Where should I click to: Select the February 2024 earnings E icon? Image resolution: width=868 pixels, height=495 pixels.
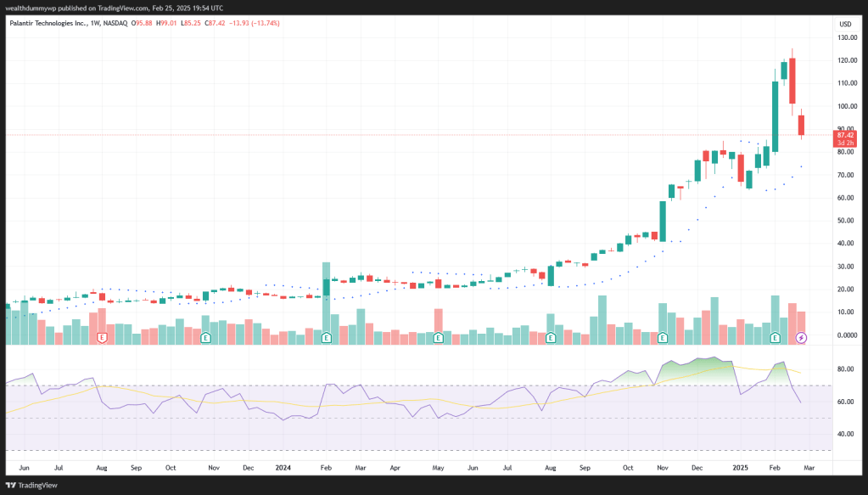tap(327, 338)
